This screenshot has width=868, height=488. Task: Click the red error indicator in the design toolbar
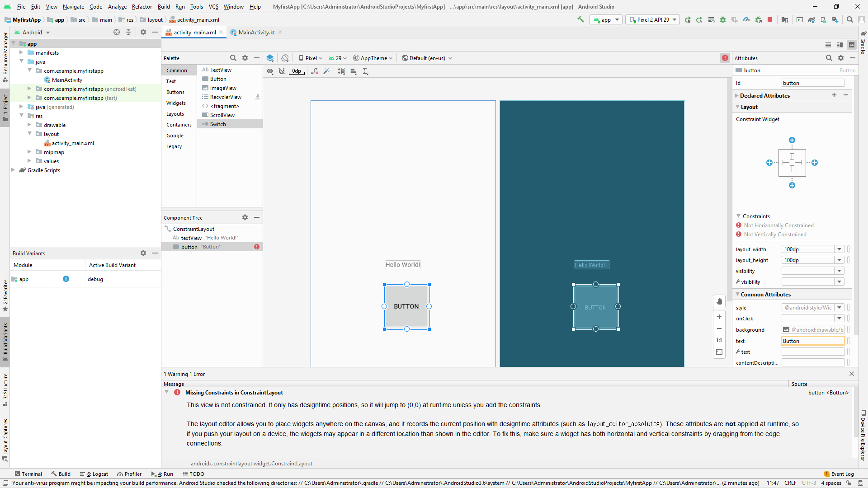click(725, 58)
